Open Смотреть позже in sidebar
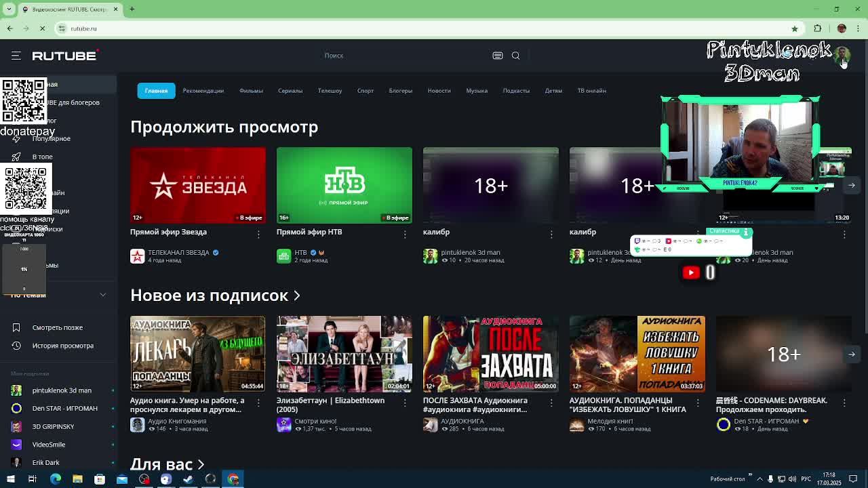The width and height of the screenshot is (868, 488). tap(58, 327)
